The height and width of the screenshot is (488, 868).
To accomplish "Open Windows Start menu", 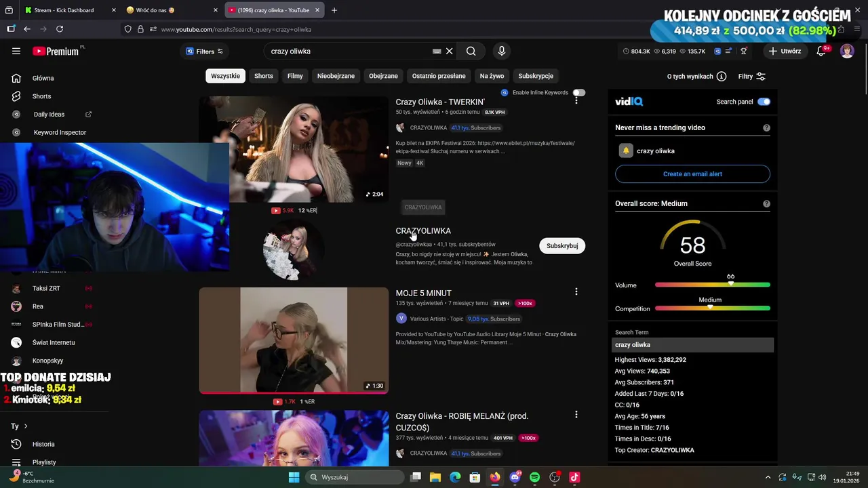I will [x=294, y=477].
